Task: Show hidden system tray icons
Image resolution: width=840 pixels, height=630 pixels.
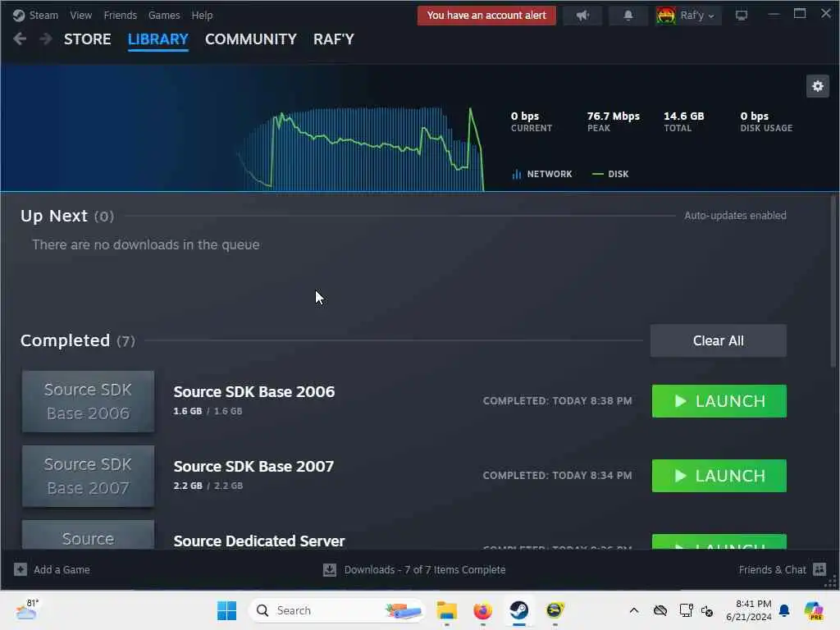Action: [x=634, y=610]
